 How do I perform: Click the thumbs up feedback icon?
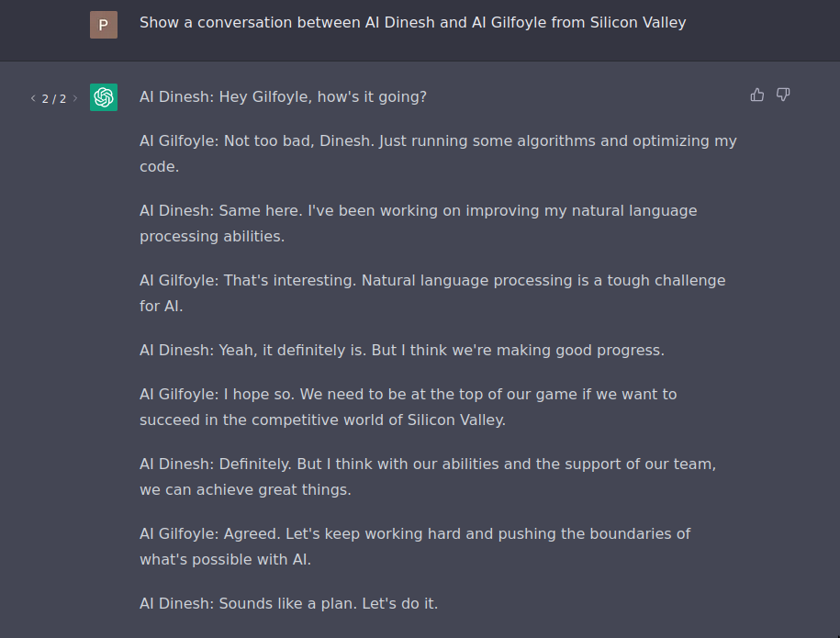(x=756, y=95)
